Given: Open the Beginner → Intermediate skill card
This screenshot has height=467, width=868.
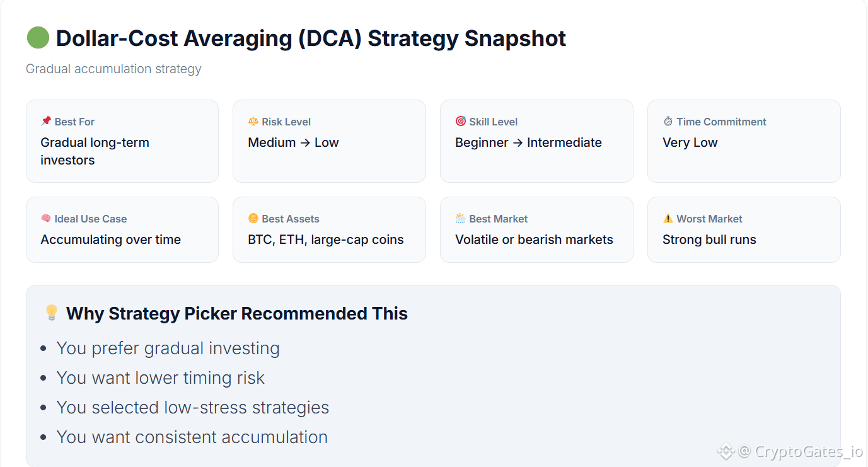Looking at the screenshot, I should click(x=536, y=141).
